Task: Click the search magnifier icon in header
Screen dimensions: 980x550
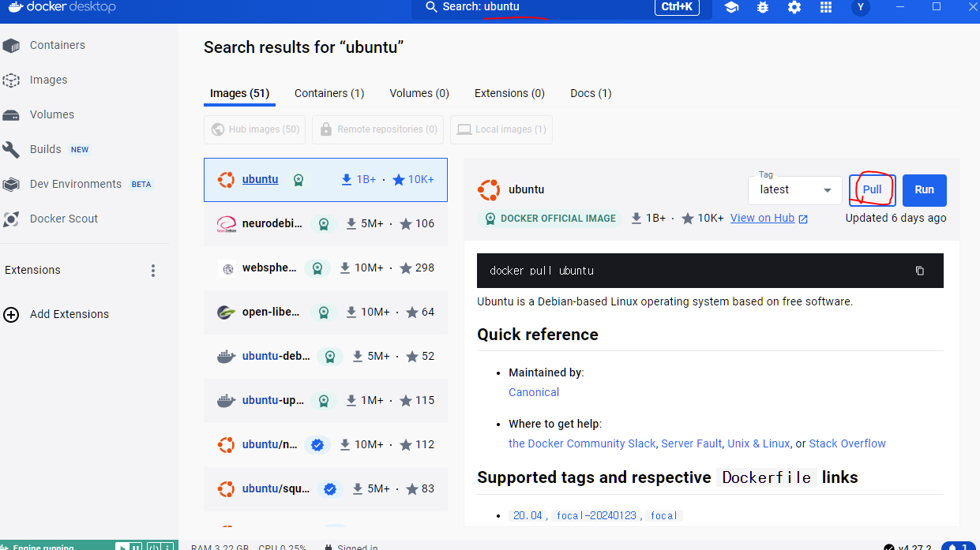Action: coord(431,7)
